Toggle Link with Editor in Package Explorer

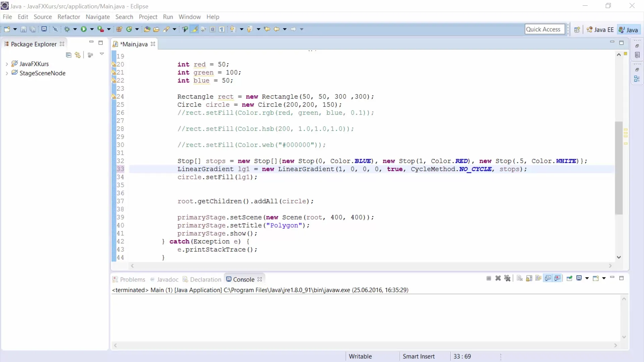[x=78, y=55]
